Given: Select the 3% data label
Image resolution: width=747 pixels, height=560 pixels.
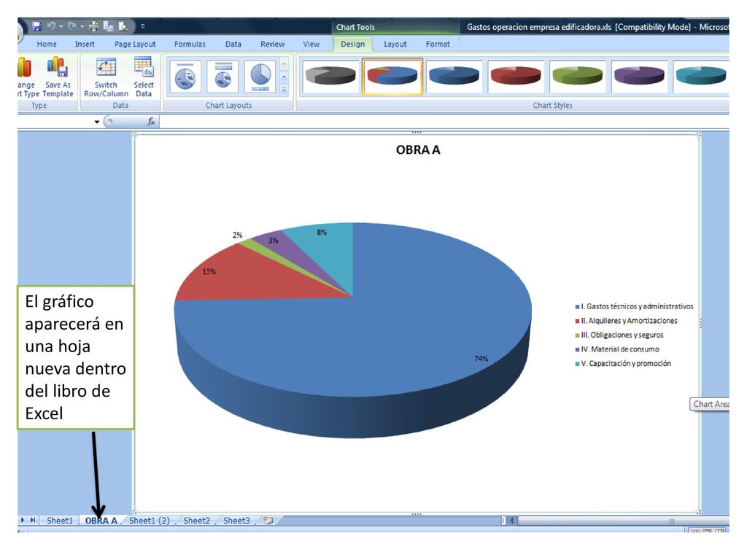Looking at the screenshot, I should 274,241.
